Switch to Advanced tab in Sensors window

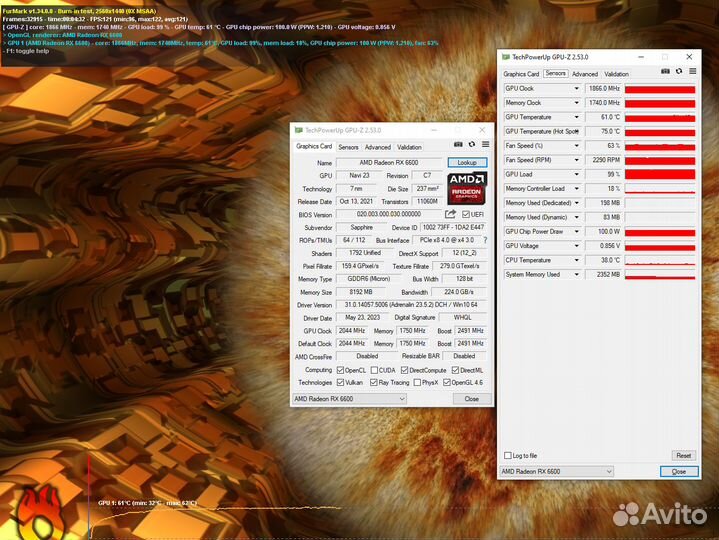(585, 74)
